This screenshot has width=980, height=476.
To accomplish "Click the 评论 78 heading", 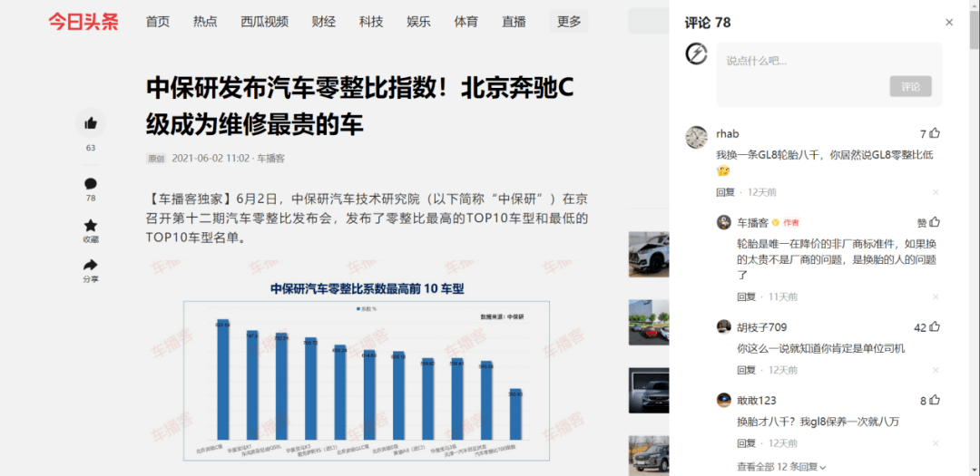I will click(x=708, y=23).
